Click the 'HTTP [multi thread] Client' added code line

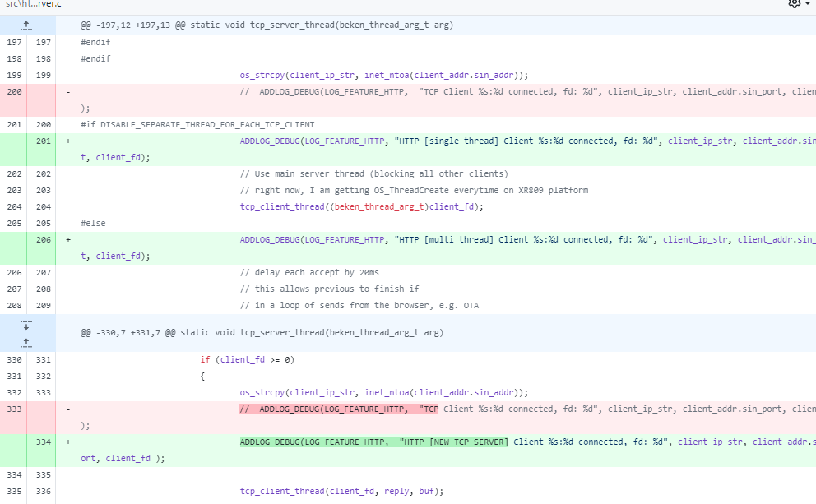point(528,240)
